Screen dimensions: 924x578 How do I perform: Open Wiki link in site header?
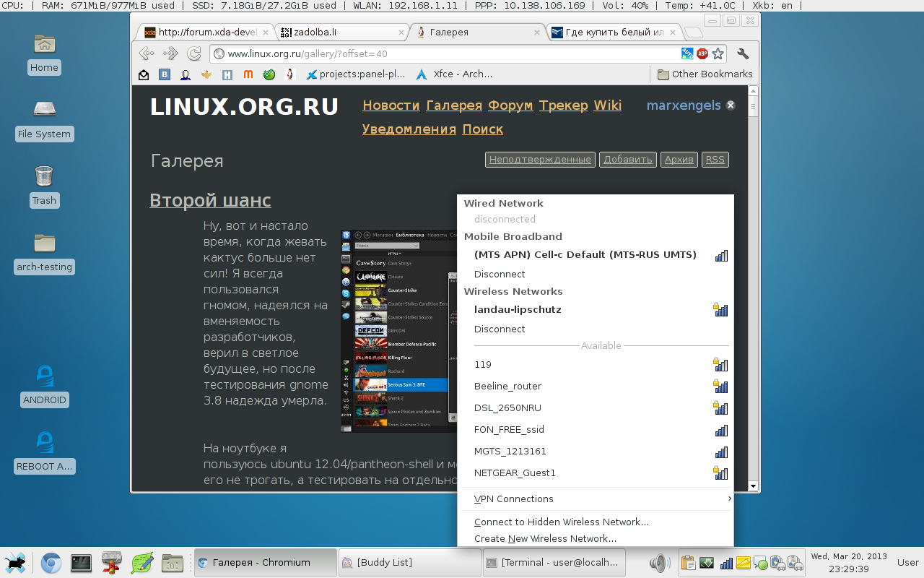point(607,105)
